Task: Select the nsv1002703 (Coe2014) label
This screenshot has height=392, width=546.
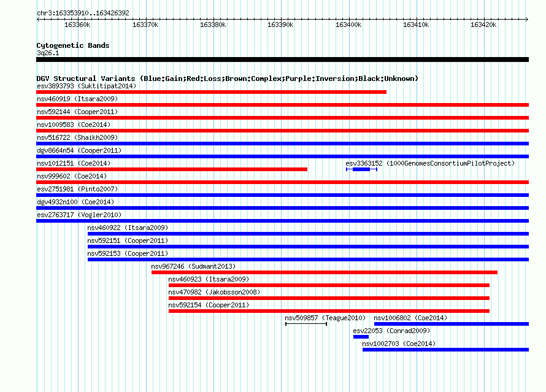Action: [399, 344]
